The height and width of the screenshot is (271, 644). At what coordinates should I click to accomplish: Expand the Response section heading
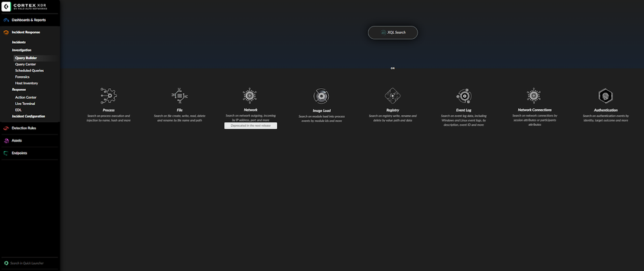(x=19, y=89)
